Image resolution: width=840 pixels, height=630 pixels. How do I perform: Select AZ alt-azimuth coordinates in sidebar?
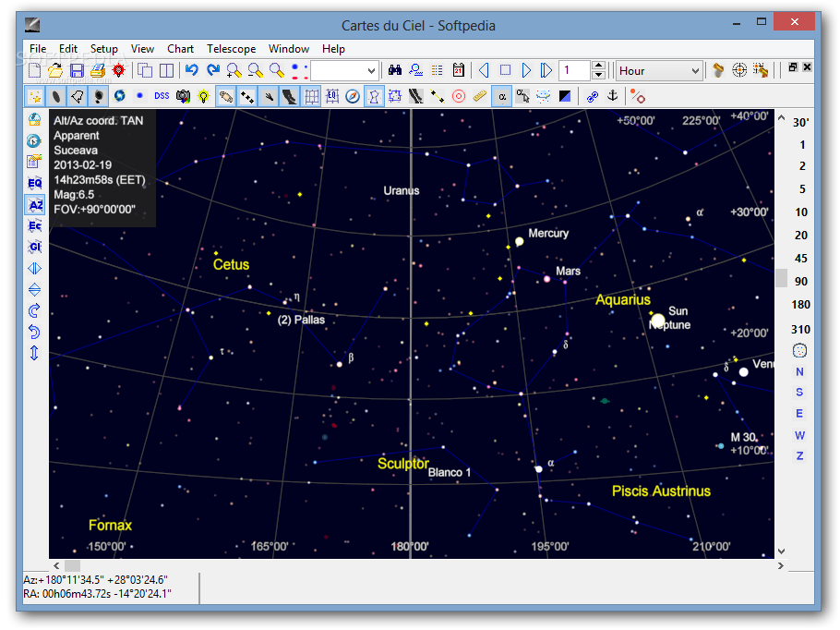pos(34,205)
